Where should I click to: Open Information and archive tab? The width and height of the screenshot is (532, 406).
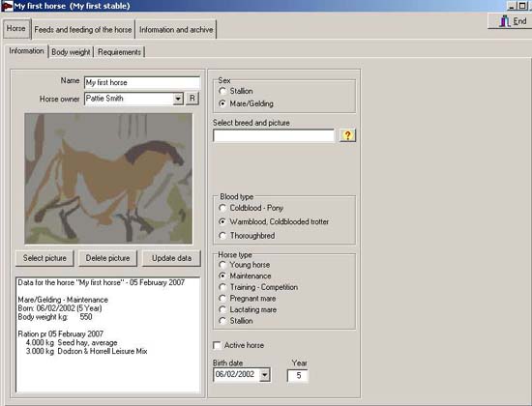pos(176,30)
